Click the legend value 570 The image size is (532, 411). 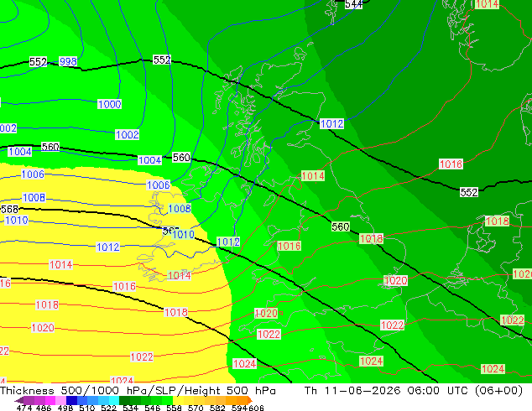[x=196, y=408]
